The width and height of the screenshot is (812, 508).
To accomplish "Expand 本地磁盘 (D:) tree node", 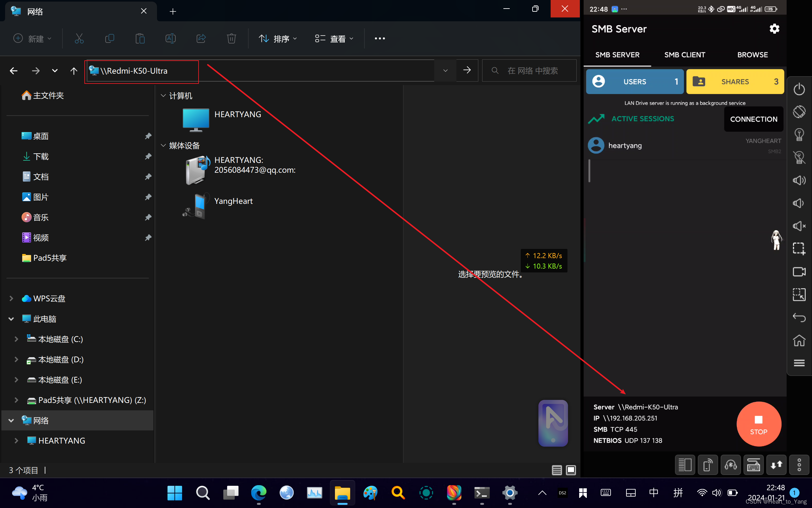I will (x=16, y=359).
